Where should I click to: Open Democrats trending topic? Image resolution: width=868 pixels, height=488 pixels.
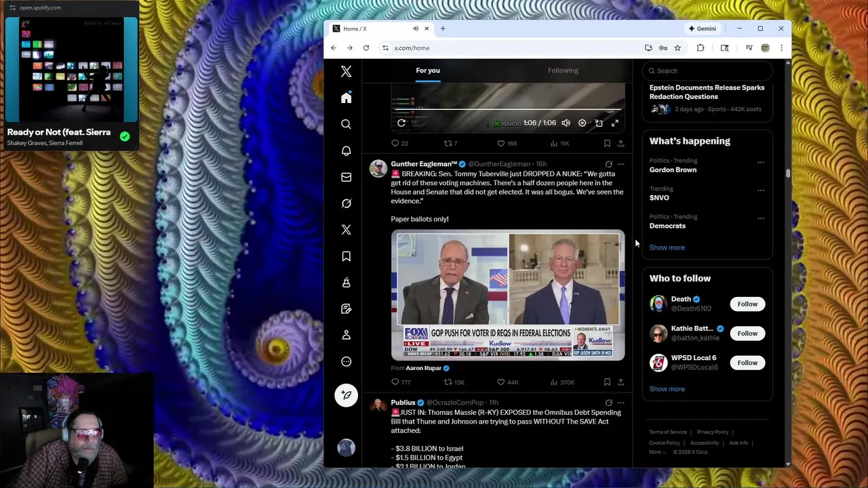tap(667, 226)
